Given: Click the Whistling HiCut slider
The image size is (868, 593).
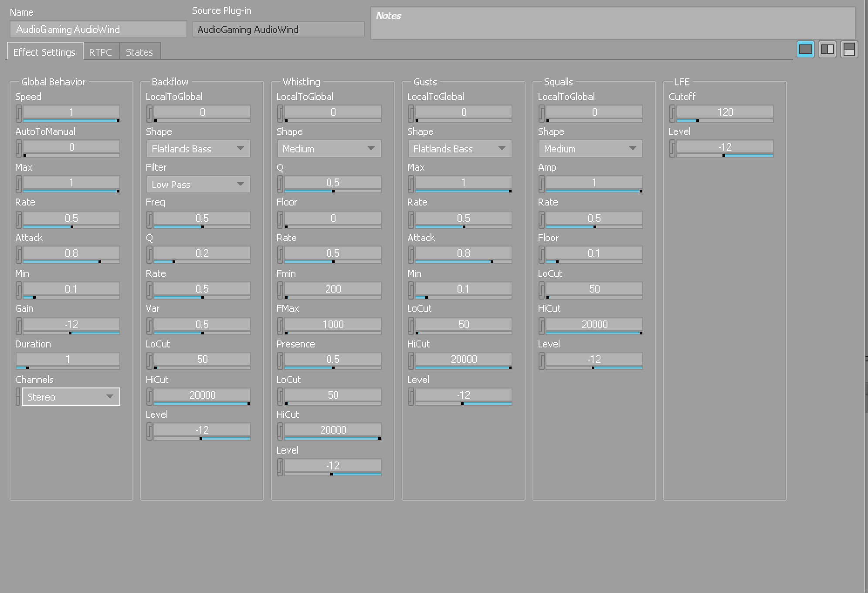Looking at the screenshot, I should pos(333,431).
